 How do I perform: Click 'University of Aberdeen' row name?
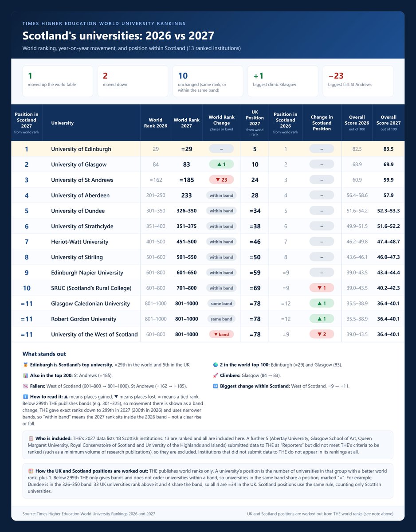click(80, 196)
